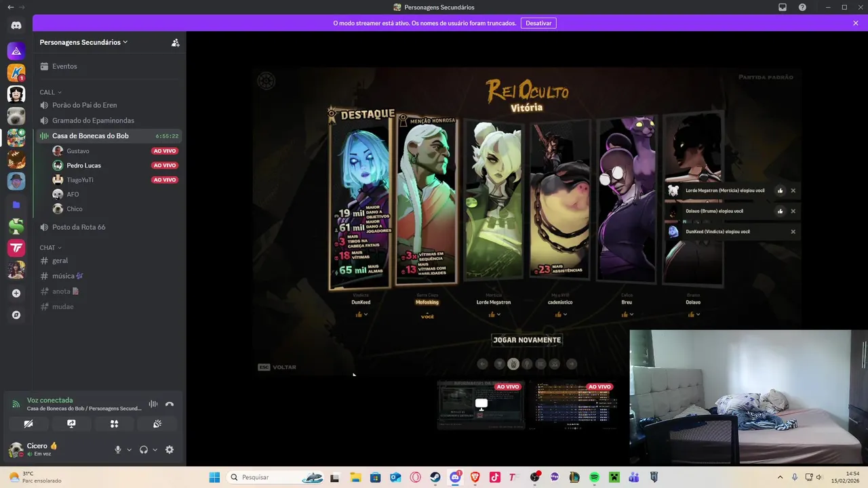Go to previous post-match page arrow
868x488 pixels.
(482, 364)
